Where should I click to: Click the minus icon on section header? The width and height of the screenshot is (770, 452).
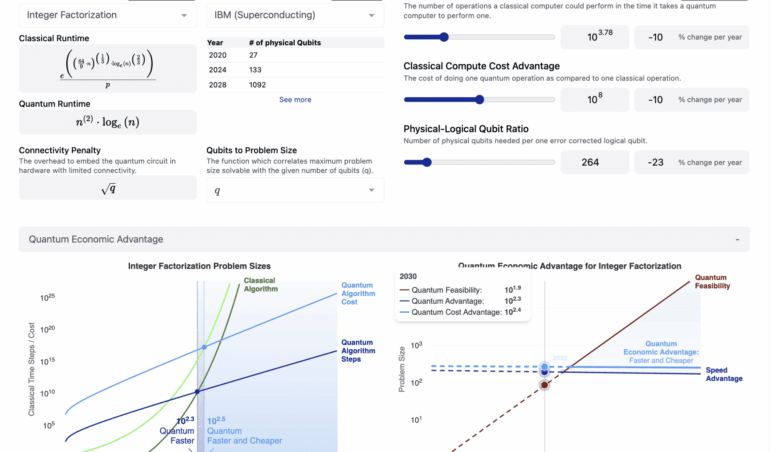(x=737, y=240)
